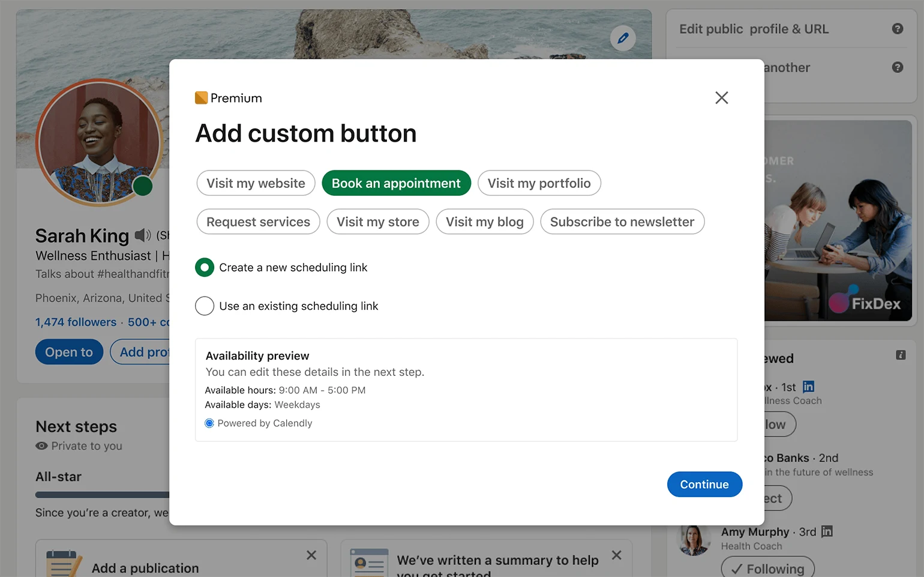Click the green online status dot
Screen dimensions: 924x577
click(x=143, y=186)
